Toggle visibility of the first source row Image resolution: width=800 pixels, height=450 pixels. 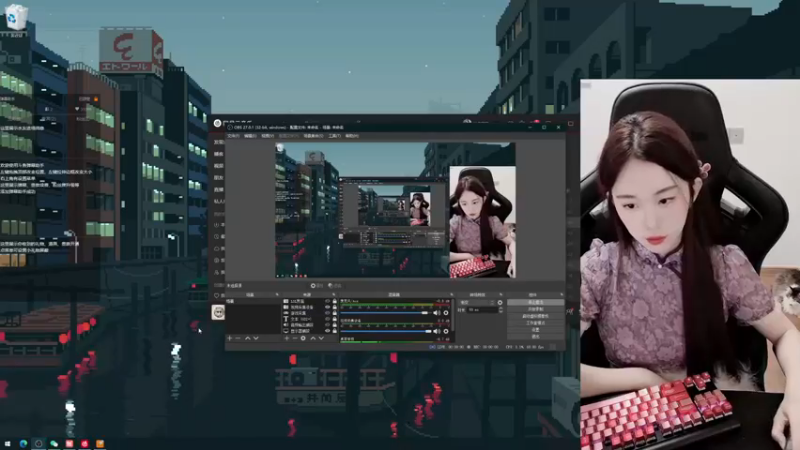(x=328, y=302)
